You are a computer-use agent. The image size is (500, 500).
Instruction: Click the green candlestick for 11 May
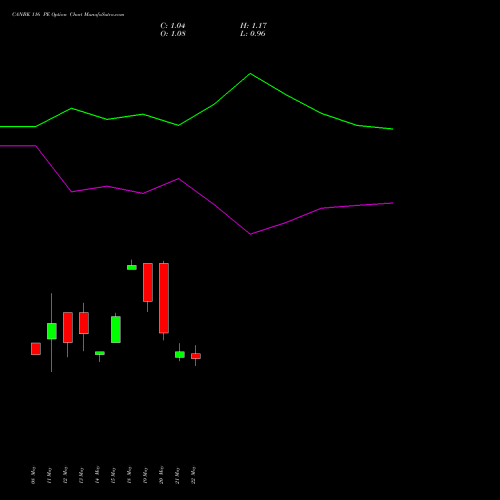click(x=52, y=331)
